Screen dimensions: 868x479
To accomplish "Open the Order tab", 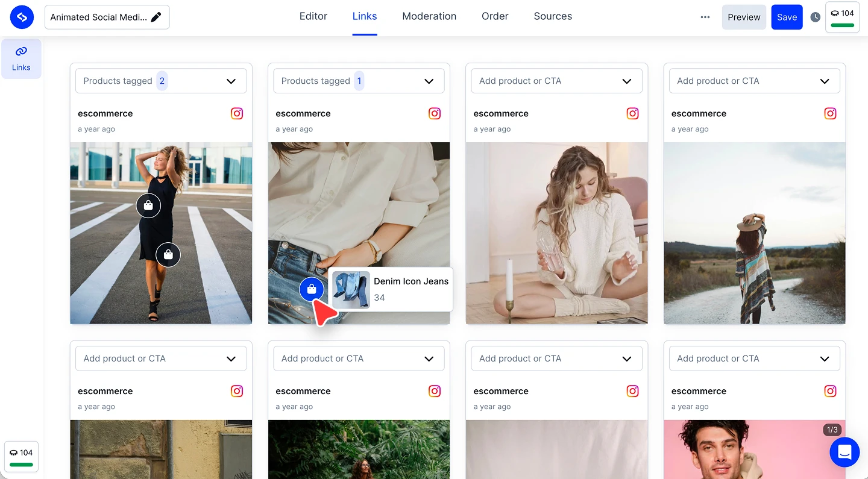I will click(x=495, y=17).
